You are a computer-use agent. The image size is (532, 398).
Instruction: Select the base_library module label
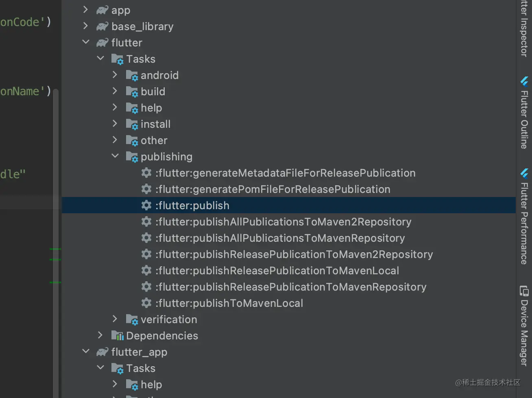[x=142, y=27]
